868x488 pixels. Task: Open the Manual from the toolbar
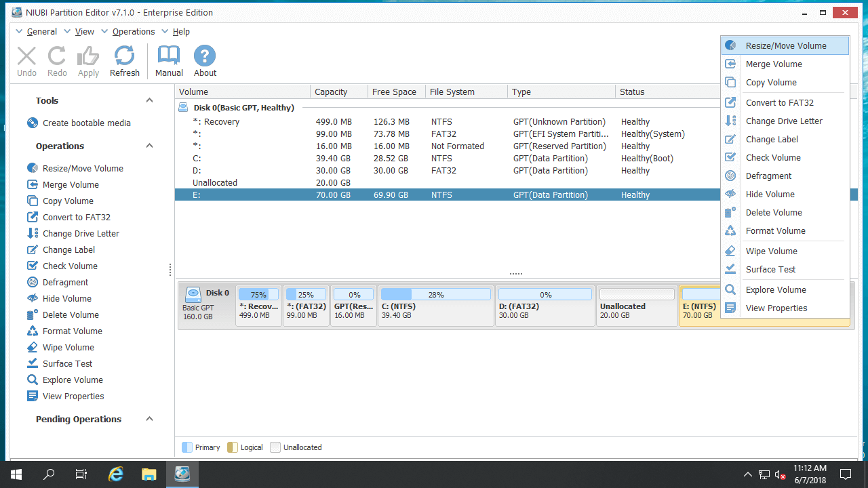coord(168,61)
